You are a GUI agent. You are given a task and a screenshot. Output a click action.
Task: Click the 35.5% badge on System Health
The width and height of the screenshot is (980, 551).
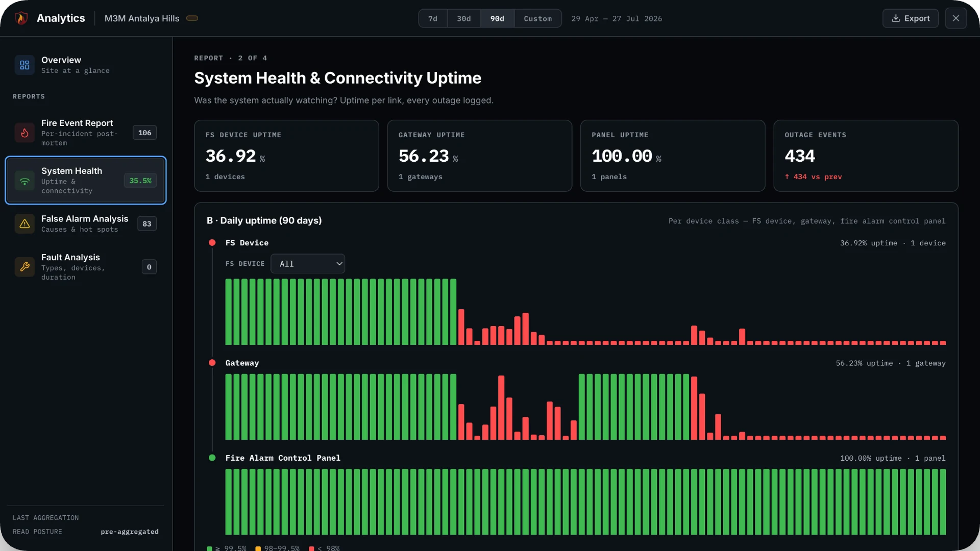click(140, 181)
